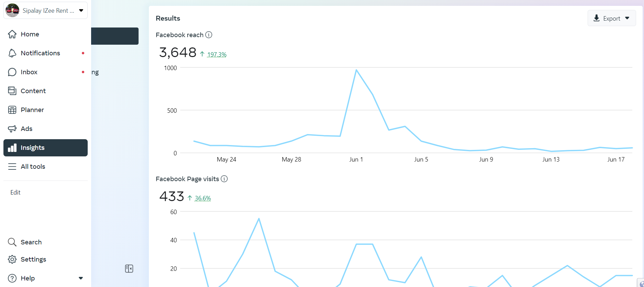The width and height of the screenshot is (644, 287).
Task: Open Settings from the sidebar label
Action: click(x=33, y=259)
